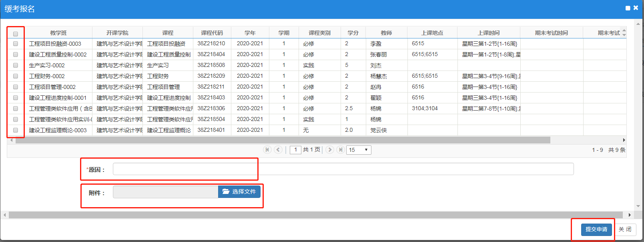Viewport: 644px width, 242px height.
Task: Select checkbox for 生产实习-0002 row
Action: pos(16,65)
